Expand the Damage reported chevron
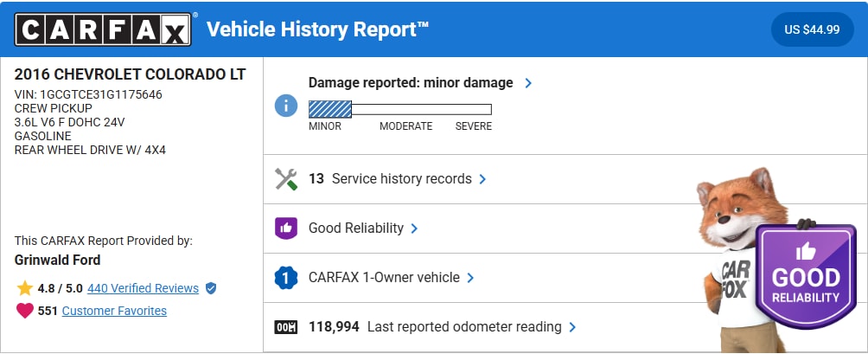Image resolution: width=868 pixels, height=354 pixels. click(528, 83)
